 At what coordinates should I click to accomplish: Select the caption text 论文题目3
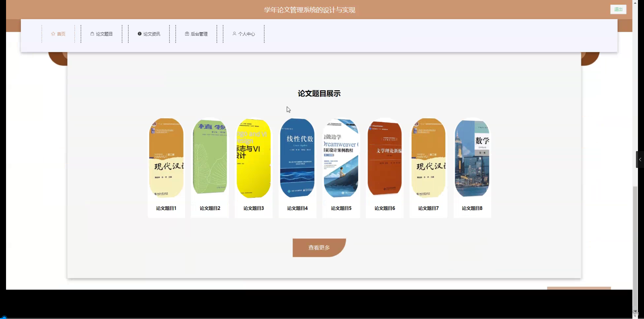[254, 208]
